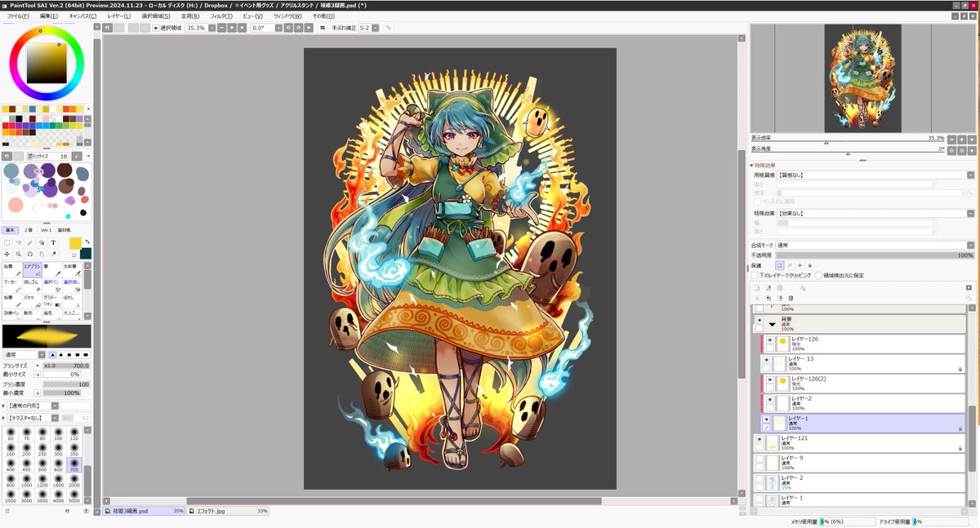Delete layer with trash icon
The width and height of the screenshot is (980, 528).
click(791, 298)
